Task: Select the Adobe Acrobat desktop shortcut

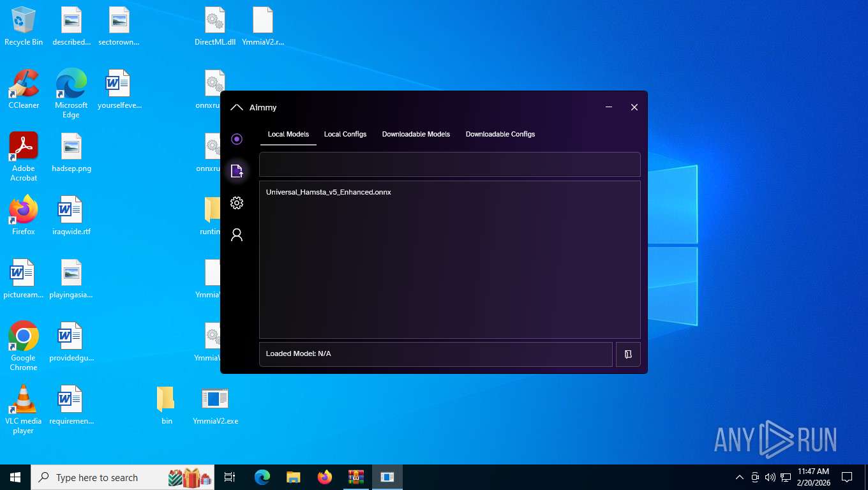Action: click(x=24, y=156)
